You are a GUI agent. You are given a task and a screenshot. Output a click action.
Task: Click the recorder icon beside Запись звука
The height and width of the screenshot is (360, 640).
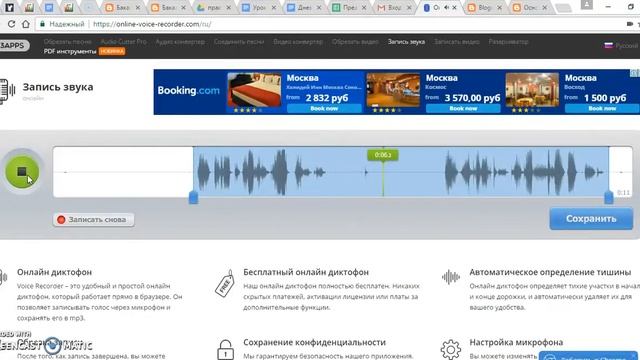tap(7, 91)
